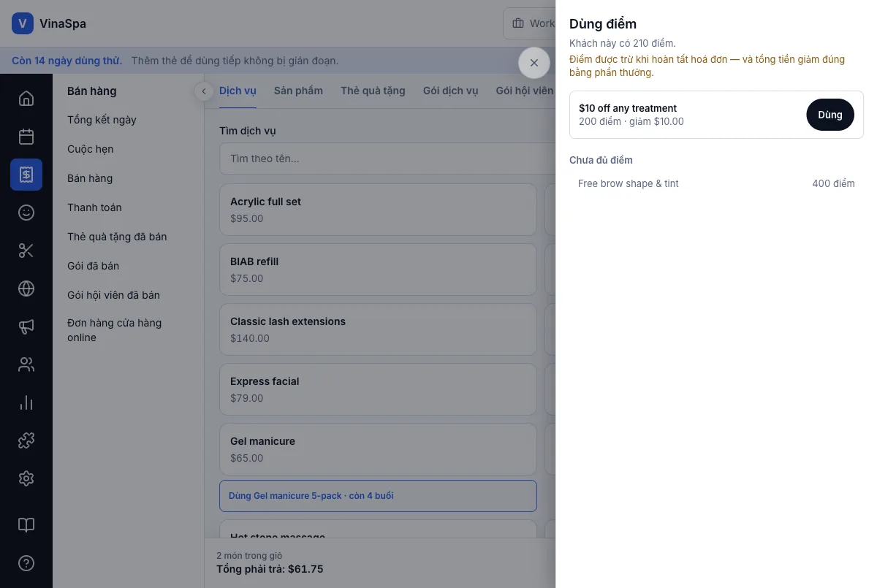The image size is (877, 588).
Task: Open Thẻ quà tặng đã bán
Action: [x=117, y=237]
